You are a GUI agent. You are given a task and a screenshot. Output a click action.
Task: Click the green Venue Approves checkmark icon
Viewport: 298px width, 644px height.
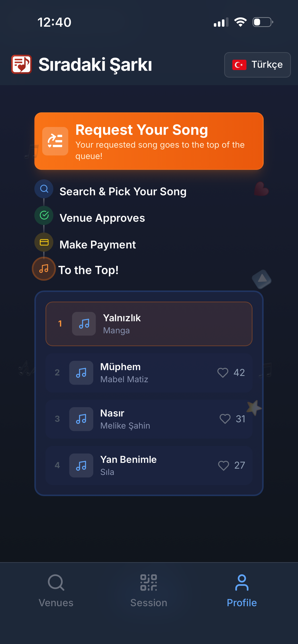coord(44,215)
